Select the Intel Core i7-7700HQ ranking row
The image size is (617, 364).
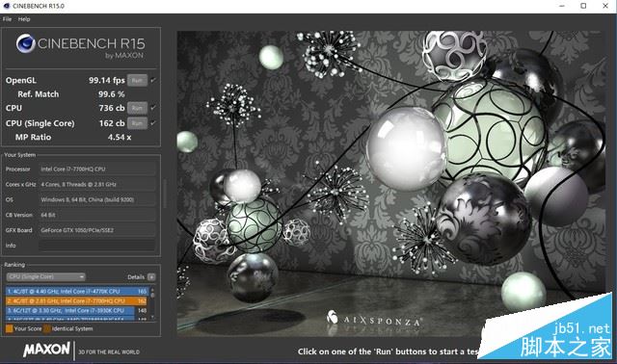(x=77, y=301)
